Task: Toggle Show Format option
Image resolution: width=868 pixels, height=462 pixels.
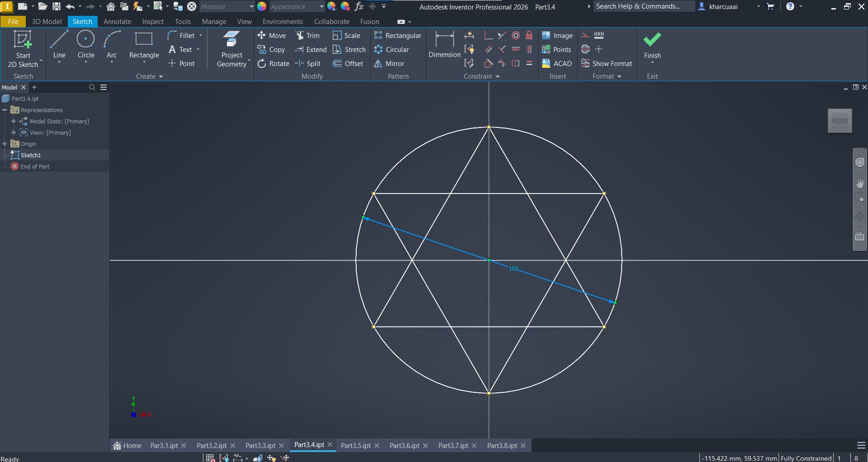Action: click(607, 64)
